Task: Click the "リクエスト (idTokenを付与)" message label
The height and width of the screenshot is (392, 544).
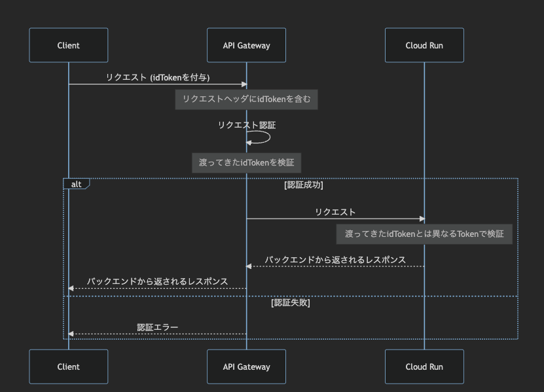Action: coord(158,77)
